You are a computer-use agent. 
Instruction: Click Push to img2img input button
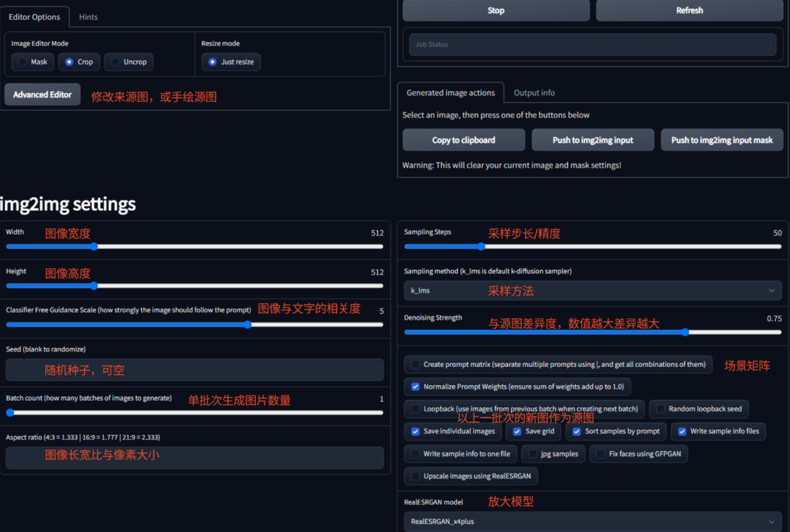(592, 140)
